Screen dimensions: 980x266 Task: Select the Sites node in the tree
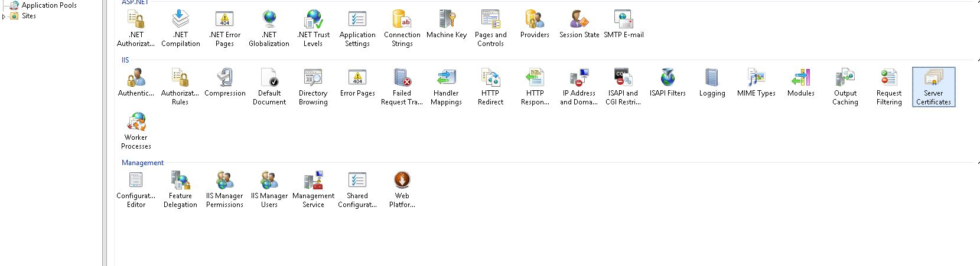tap(29, 16)
